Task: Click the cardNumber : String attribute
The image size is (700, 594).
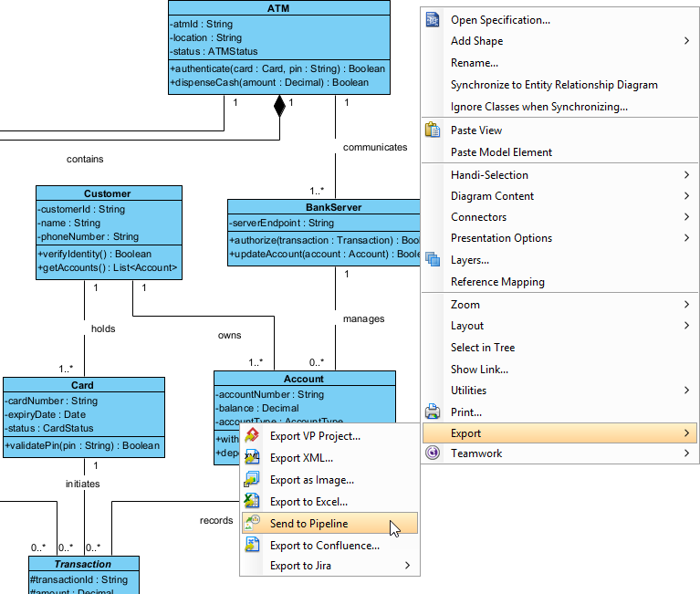Action: [51, 401]
